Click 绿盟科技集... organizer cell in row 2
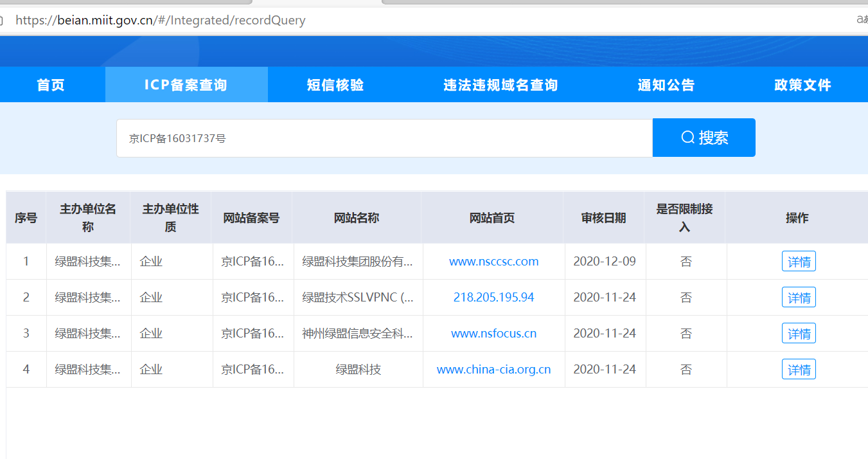 (x=88, y=298)
